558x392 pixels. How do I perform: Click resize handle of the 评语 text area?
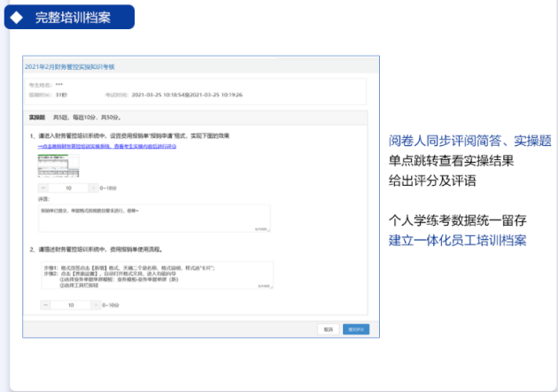click(x=268, y=230)
